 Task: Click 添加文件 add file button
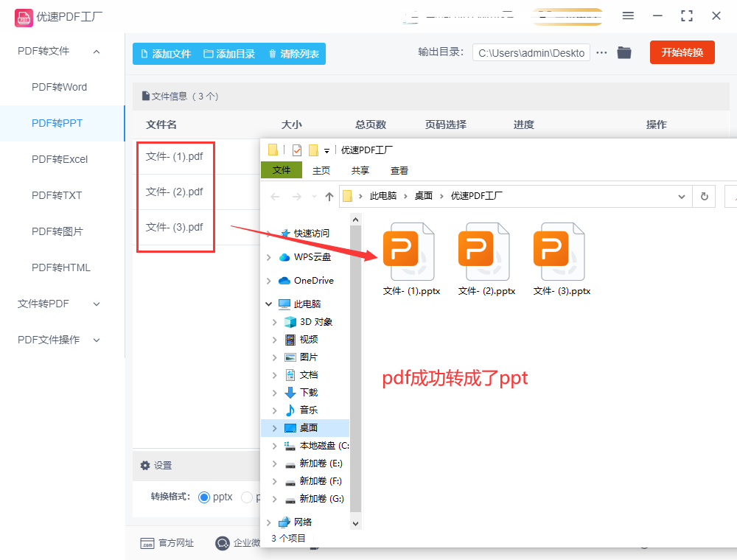[165, 54]
